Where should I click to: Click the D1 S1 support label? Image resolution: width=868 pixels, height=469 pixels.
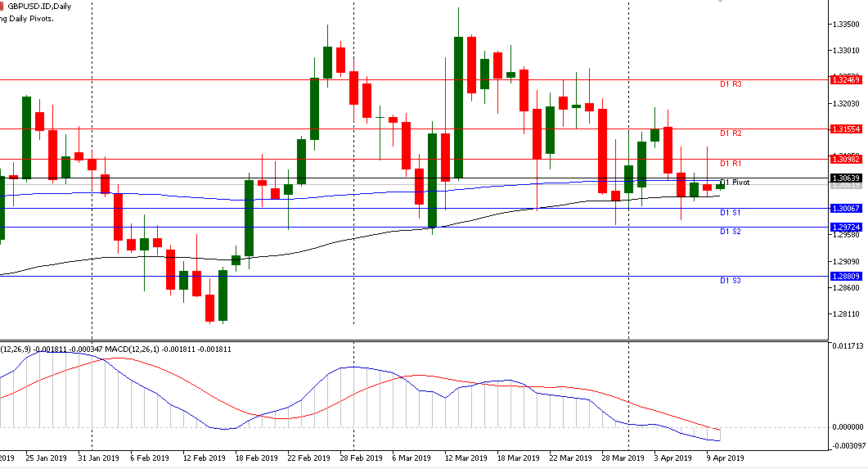[731, 213]
